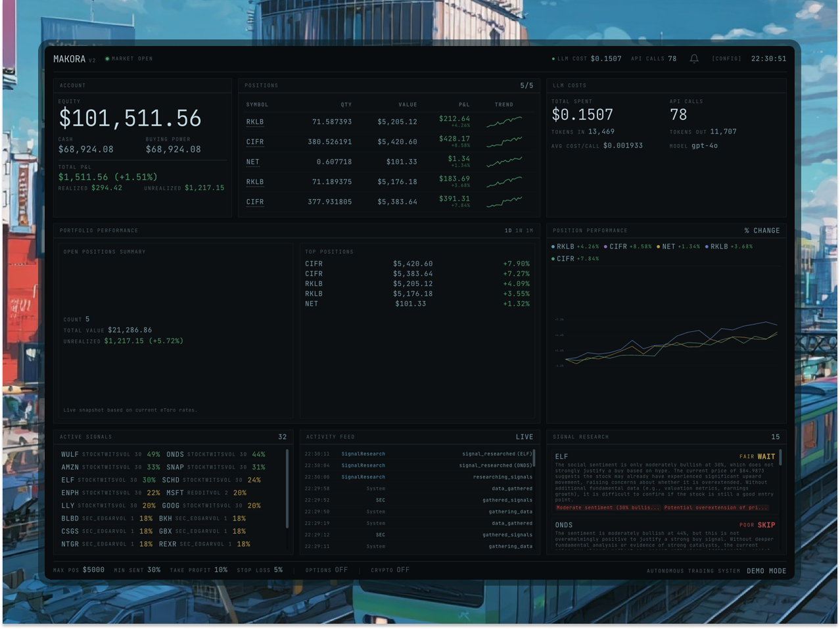Click the CIFR sparkline chart in Positions panel
Viewport: 840px width, 629px height.
pyautogui.click(x=503, y=141)
